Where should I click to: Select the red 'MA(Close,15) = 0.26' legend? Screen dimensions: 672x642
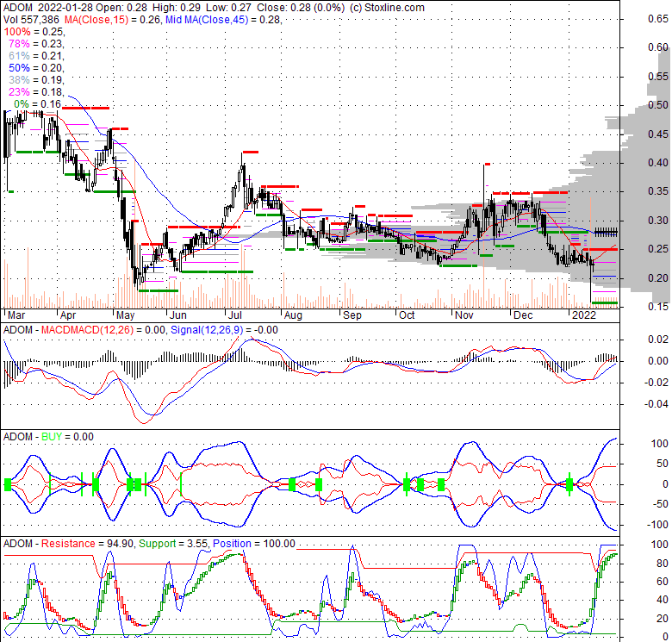point(113,20)
